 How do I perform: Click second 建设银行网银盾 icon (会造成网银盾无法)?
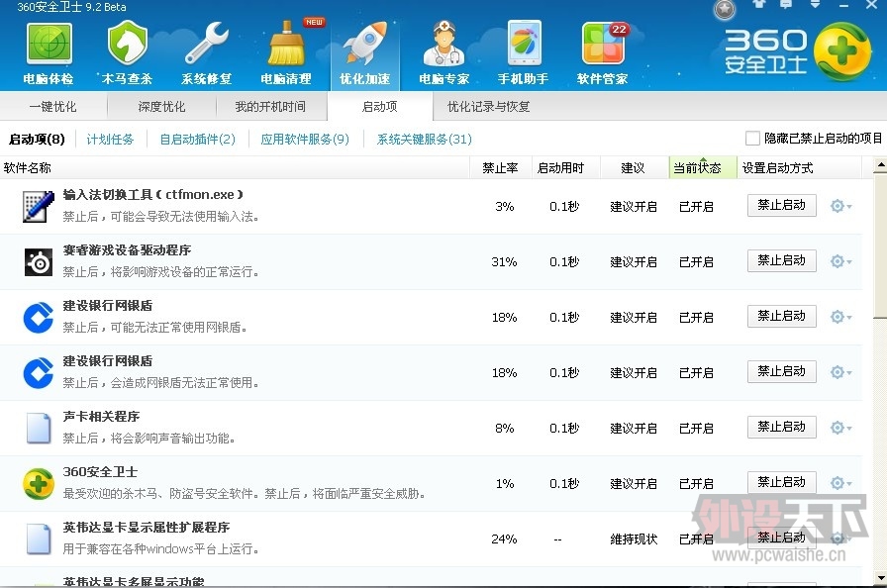tap(39, 372)
